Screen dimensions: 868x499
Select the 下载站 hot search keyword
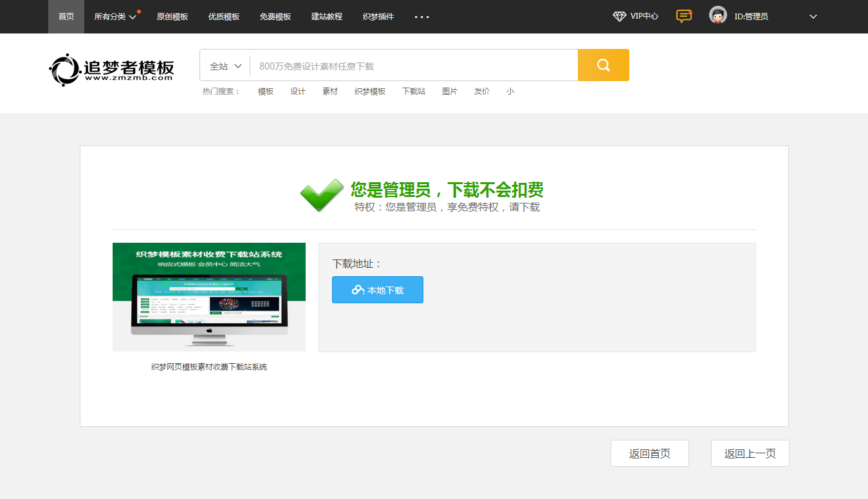pos(413,91)
